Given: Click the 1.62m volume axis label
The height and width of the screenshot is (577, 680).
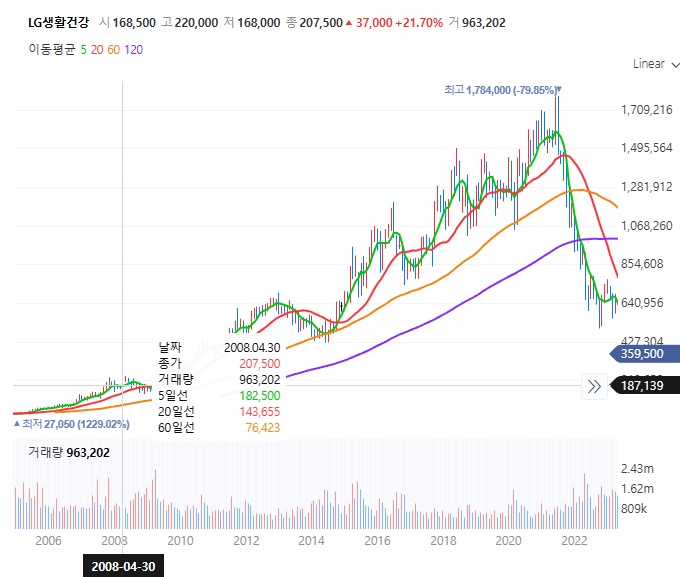Looking at the screenshot, I should coord(637,488).
